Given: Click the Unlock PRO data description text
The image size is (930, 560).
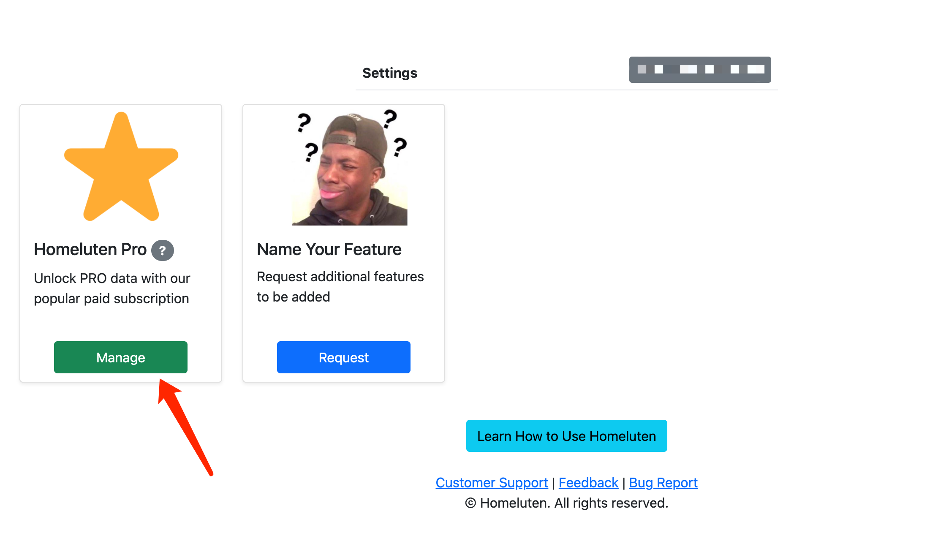Looking at the screenshot, I should coord(112,288).
